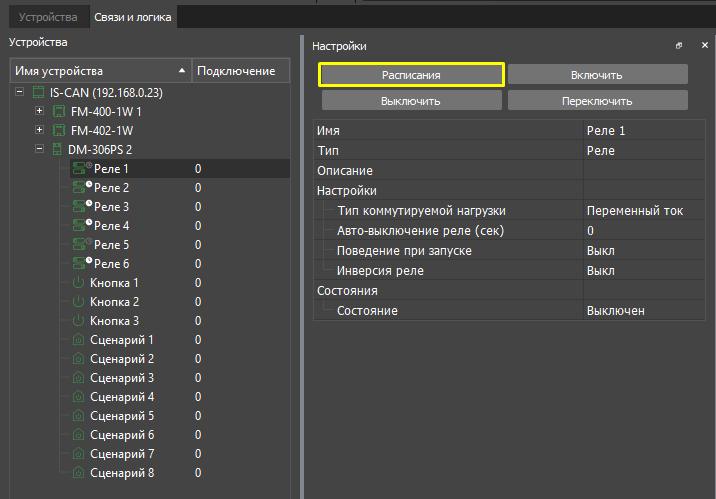Change the Инверсия реле value
Viewport: 716px width, 499px height.
pyautogui.click(x=645, y=271)
